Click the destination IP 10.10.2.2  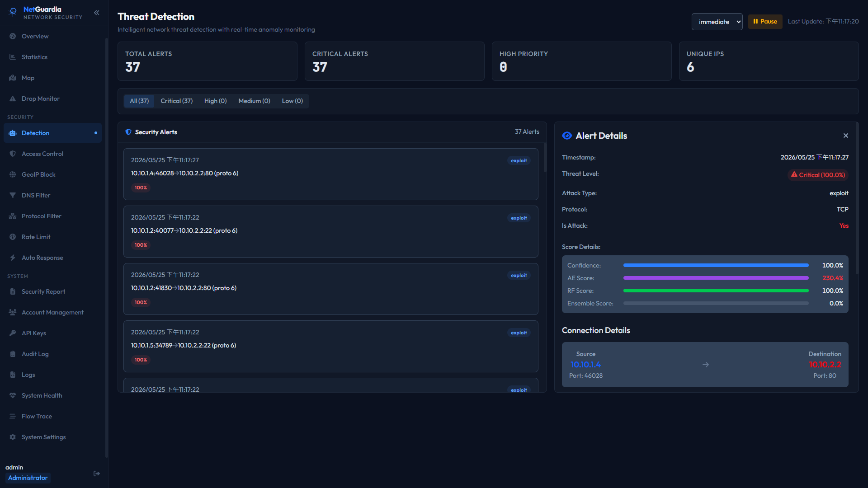pos(825,365)
